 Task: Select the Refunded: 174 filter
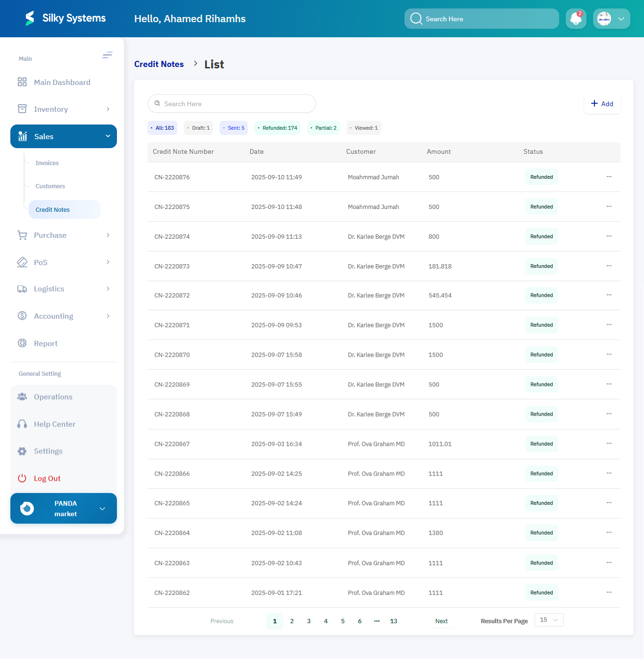(277, 127)
